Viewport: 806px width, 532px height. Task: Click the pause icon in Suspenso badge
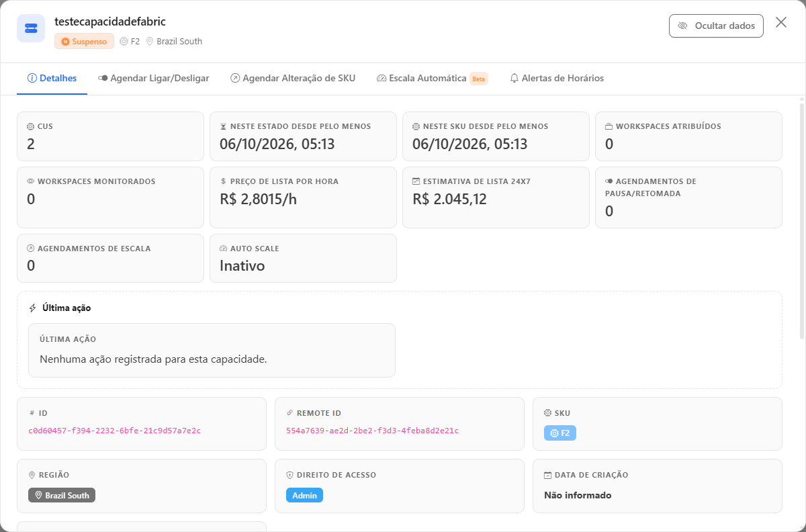pos(65,41)
